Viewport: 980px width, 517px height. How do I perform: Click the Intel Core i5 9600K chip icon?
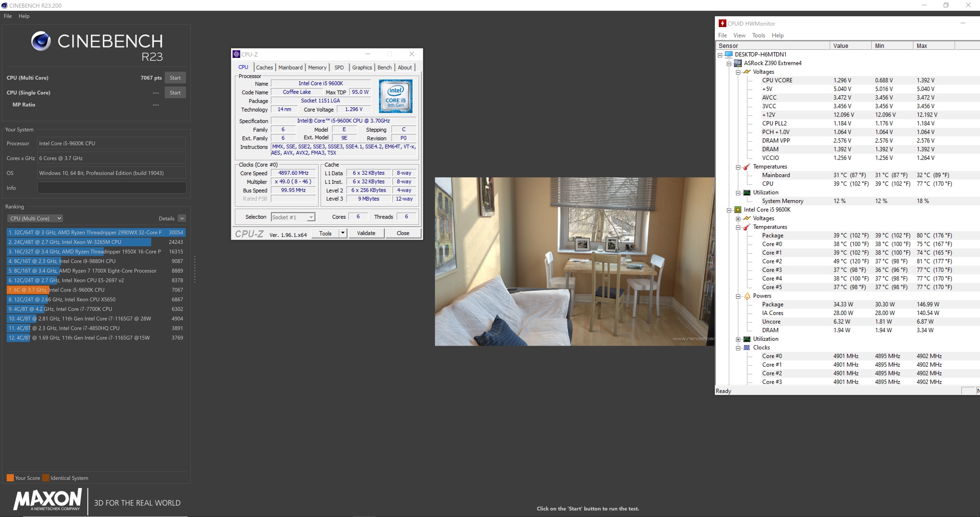[x=738, y=210]
